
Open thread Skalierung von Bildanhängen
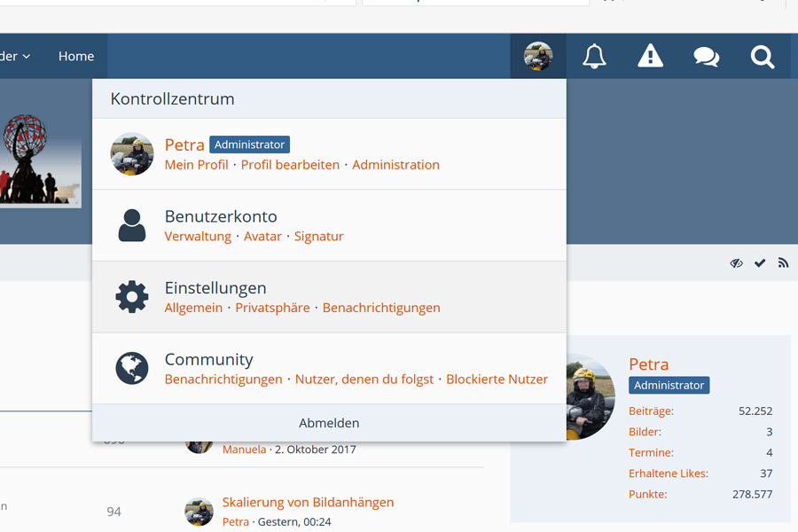[x=308, y=503]
